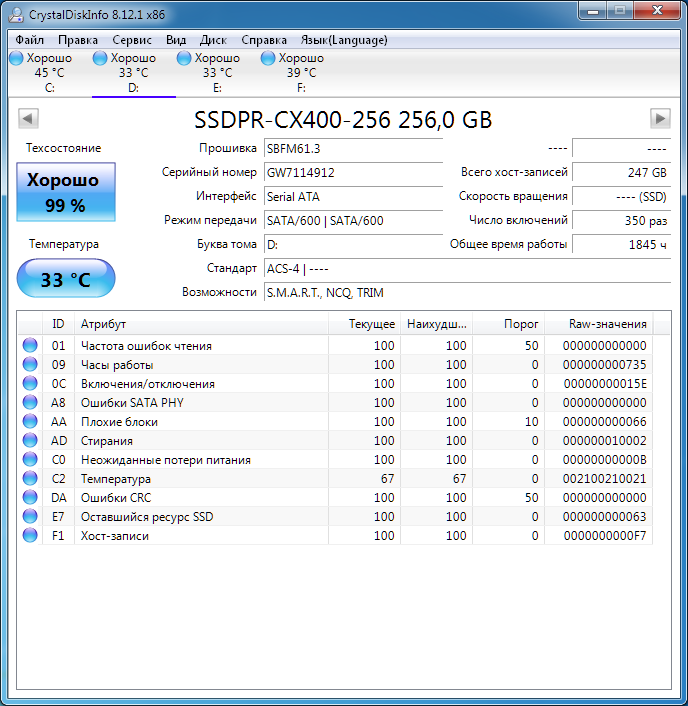Click transfer mode field SATA/600 | SATA/600
Image resolution: width=688 pixels, height=706 pixels.
tap(353, 221)
